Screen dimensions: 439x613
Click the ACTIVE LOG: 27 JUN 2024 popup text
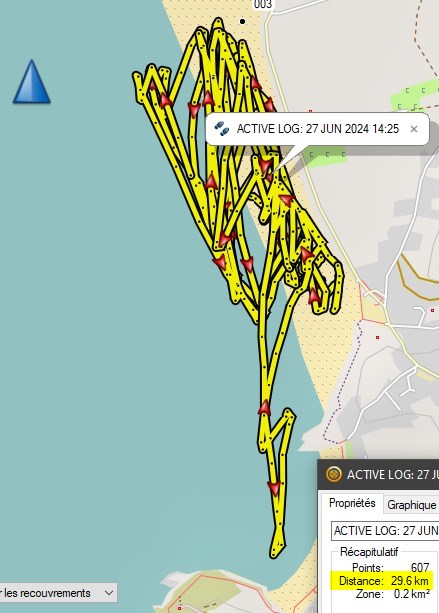318,129
